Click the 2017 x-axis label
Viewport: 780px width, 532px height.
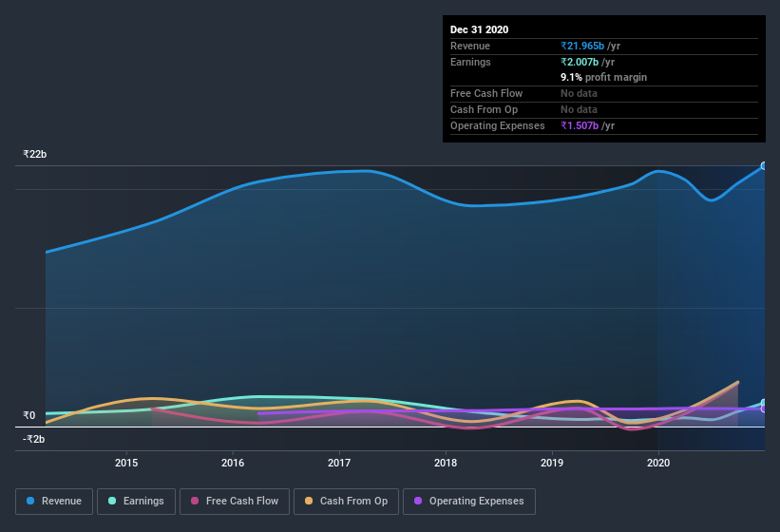point(339,463)
